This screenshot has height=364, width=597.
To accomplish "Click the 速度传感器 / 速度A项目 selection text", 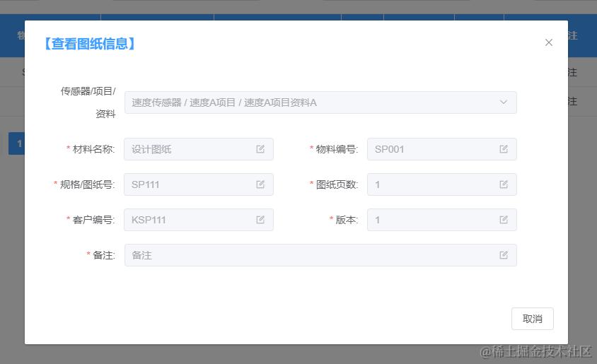I will click(x=224, y=102).
